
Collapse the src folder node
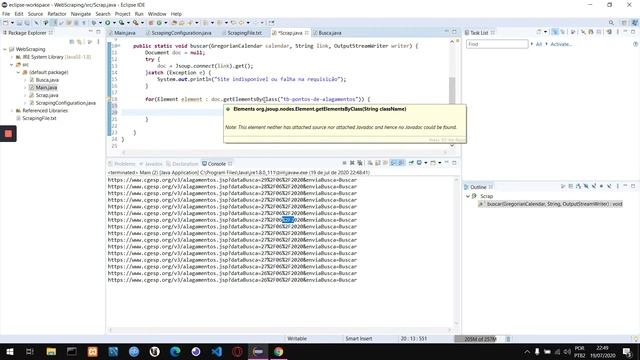11,64
